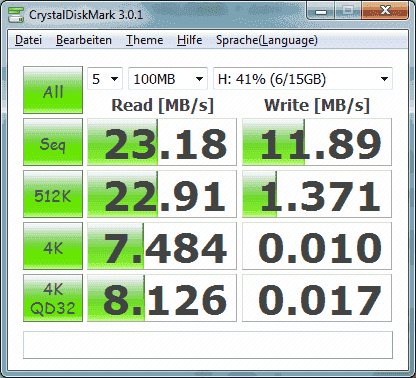The image size is (416, 378).
Task: Start the 4K benchmark
Action: (53, 246)
